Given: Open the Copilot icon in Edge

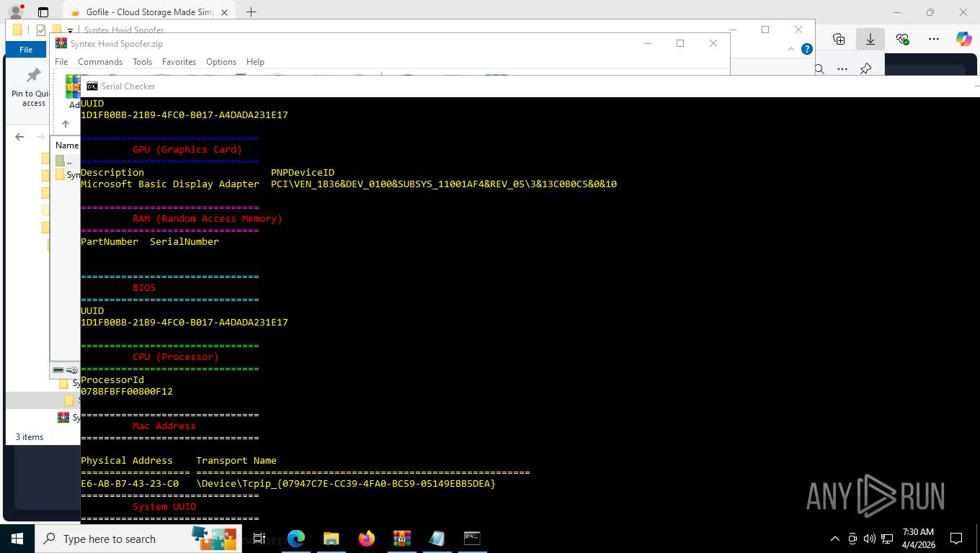Looking at the screenshot, I should [x=963, y=39].
